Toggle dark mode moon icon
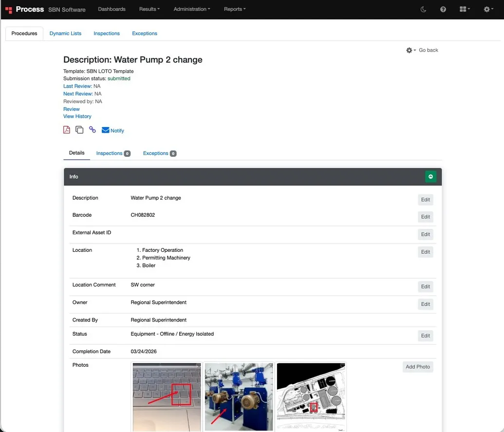Screen dimensions: 504x432 (x=423, y=9)
